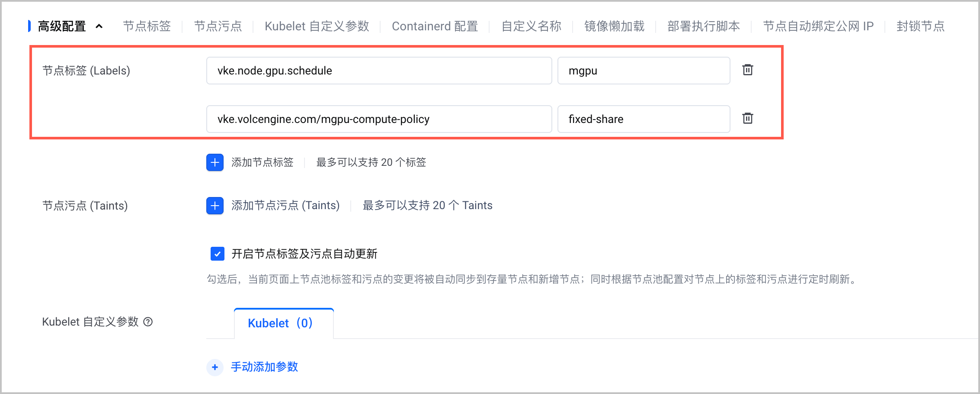Screen dimensions: 980x394
Task: Go to Containerd 配置 anchor
Action: pos(435,26)
